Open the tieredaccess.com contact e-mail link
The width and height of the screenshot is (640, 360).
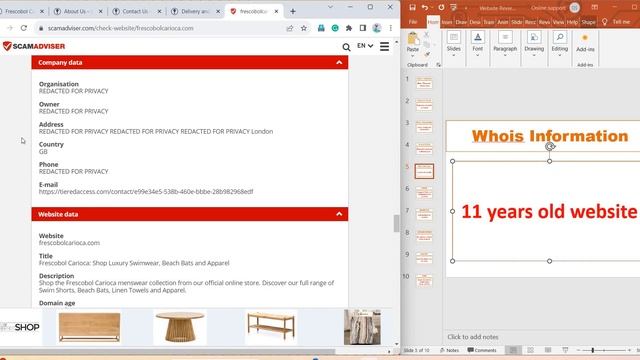(146, 191)
